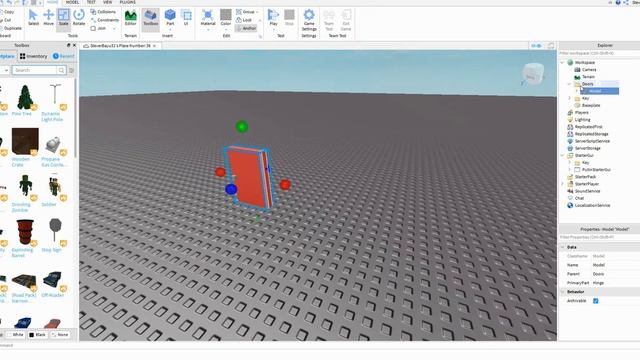Image resolution: width=640 pixels, height=360 pixels.
Task: Switch to the TEST ribbon tab
Action: 91,2
